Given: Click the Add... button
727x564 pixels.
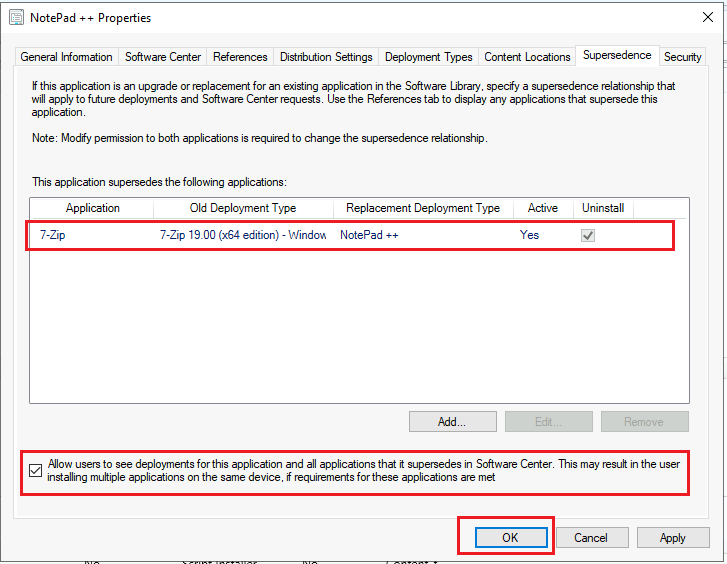Looking at the screenshot, I should pyautogui.click(x=453, y=422).
